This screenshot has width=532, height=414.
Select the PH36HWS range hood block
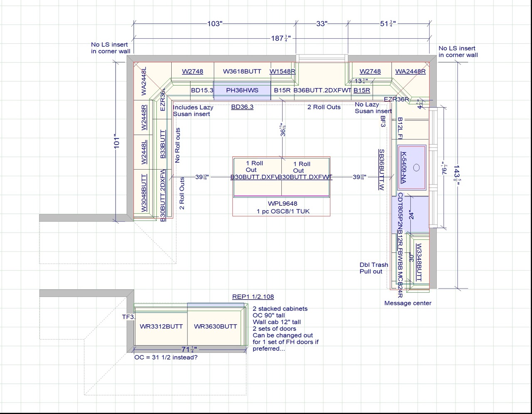point(242,90)
